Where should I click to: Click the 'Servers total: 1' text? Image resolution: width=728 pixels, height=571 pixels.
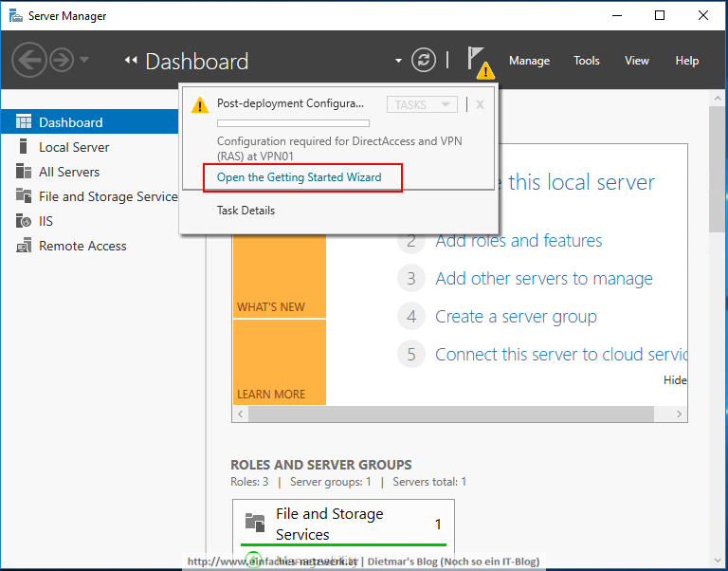[x=429, y=482]
